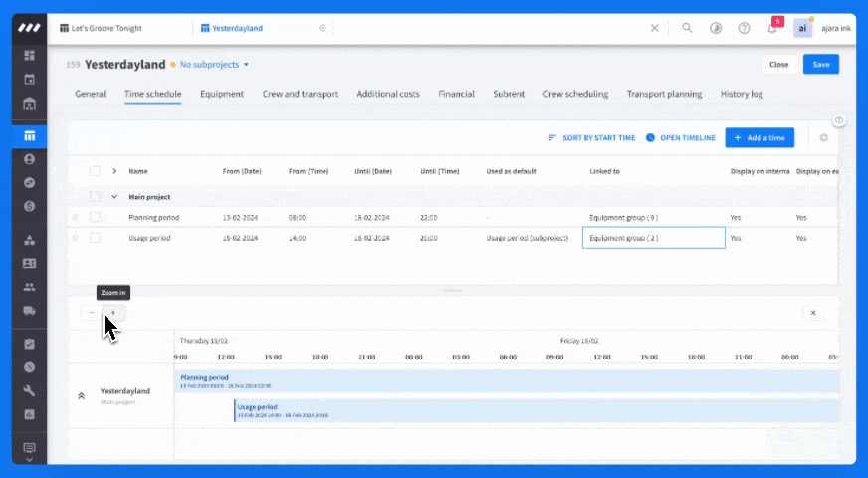
Task: Open the No subprojects dropdown
Action: point(214,65)
